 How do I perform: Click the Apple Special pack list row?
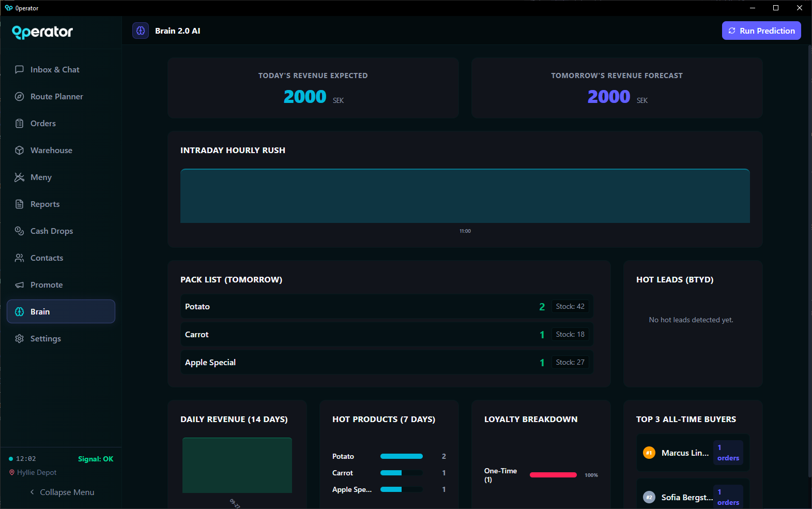[x=387, y=362]
